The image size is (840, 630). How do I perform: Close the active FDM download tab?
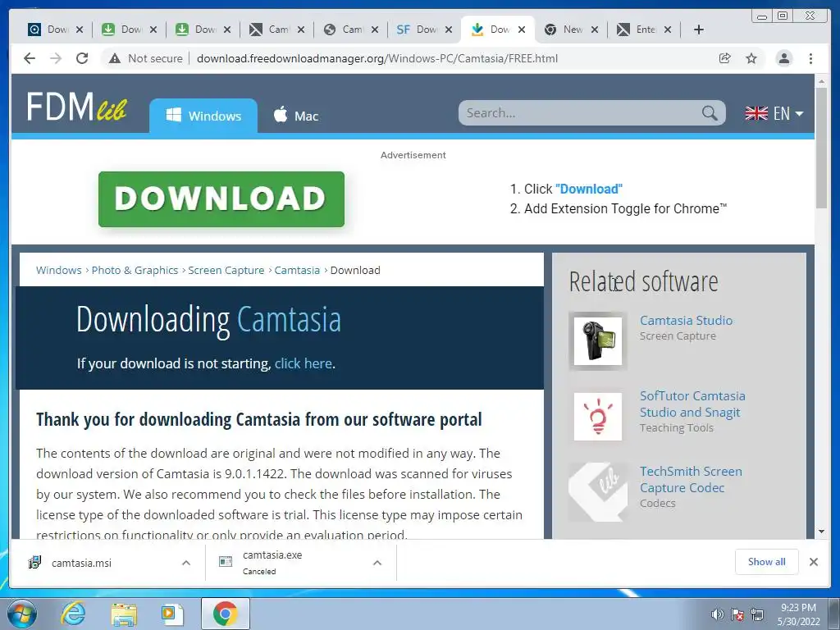point(523,30)
